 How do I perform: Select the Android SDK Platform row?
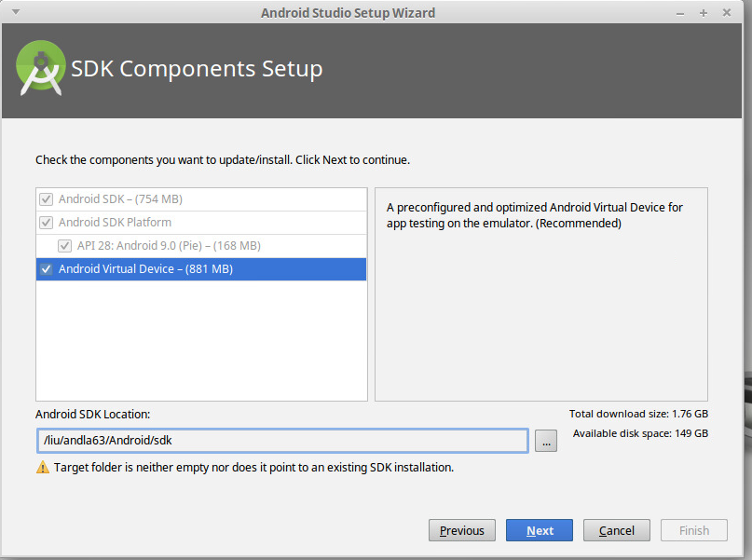tap(201, 223)
